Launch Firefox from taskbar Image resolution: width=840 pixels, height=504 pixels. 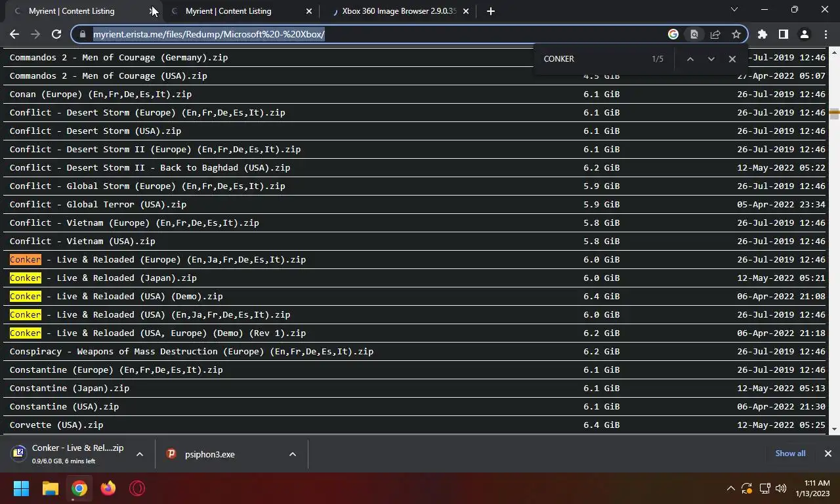point(108,488)
